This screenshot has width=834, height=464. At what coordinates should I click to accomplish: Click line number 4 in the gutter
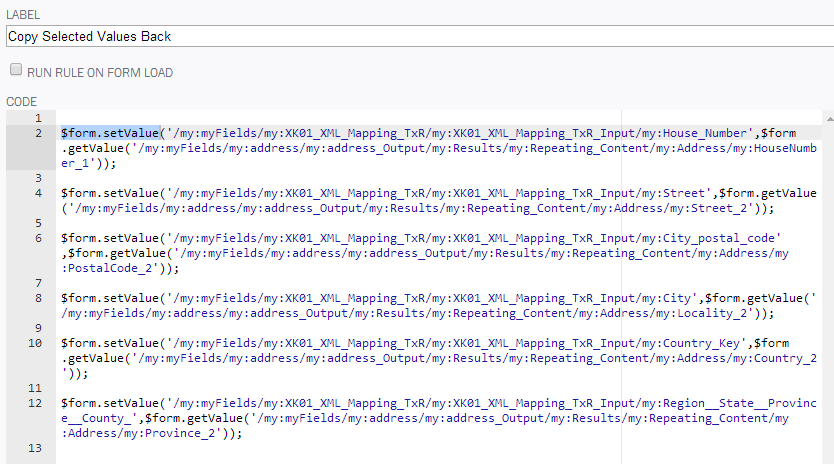pyautogui.click(x=38, y=193)
